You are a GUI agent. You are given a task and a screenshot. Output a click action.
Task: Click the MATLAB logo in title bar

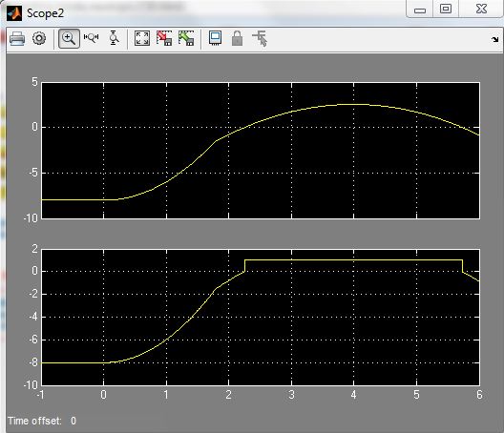14,13
